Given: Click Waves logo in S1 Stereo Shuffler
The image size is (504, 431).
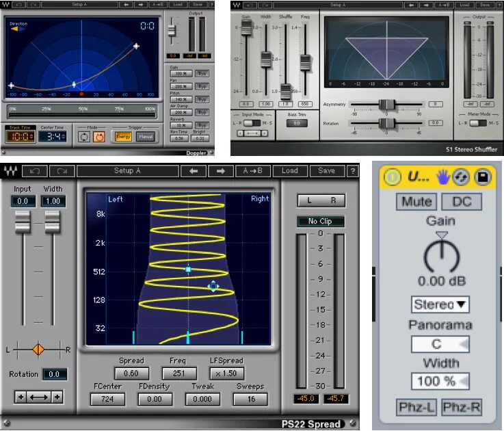Looking at the screenshot, I should click(x=236, y=5).
